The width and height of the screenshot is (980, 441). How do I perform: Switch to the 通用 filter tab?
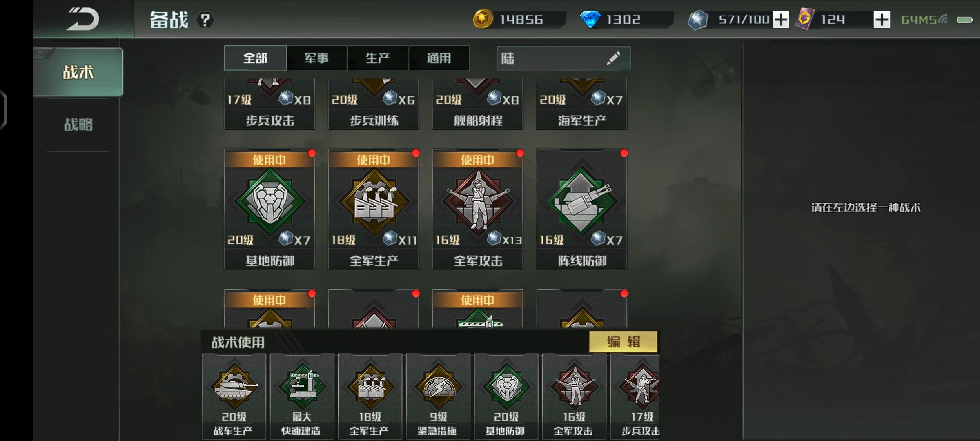coord(439,58)
